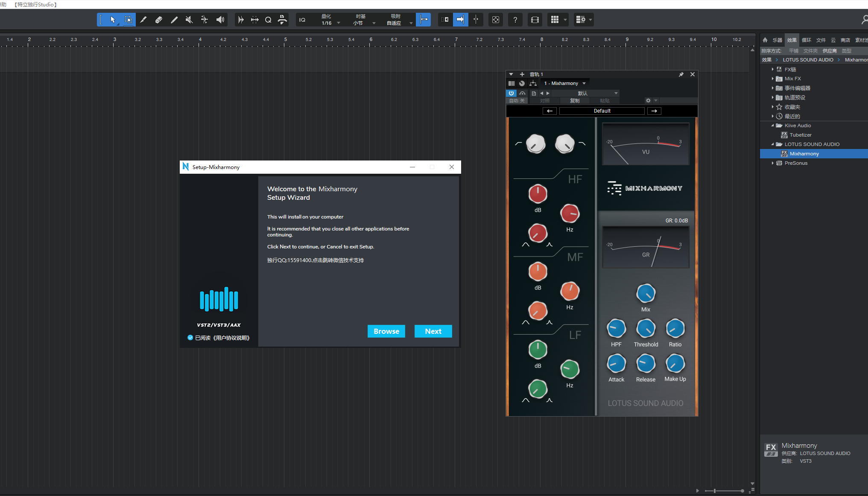Viewport: 868px width, 496px height.
Task: Toggle cursor follows edit position button
Action: (x=476, y=20)
